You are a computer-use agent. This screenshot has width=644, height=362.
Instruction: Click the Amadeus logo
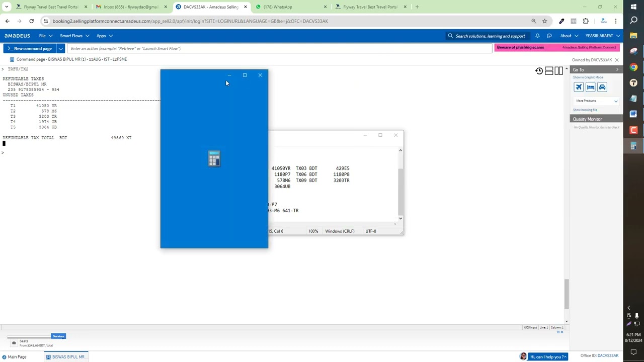pos(17,36)
